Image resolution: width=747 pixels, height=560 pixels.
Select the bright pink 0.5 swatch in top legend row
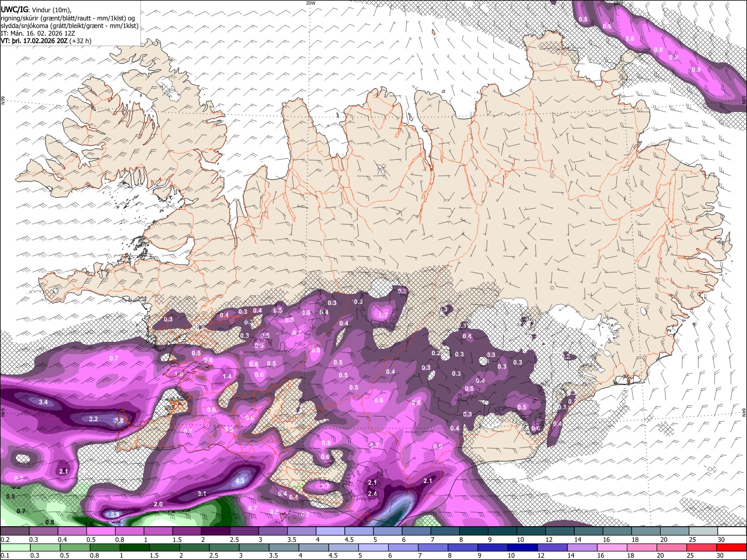[x=100, y=531]
